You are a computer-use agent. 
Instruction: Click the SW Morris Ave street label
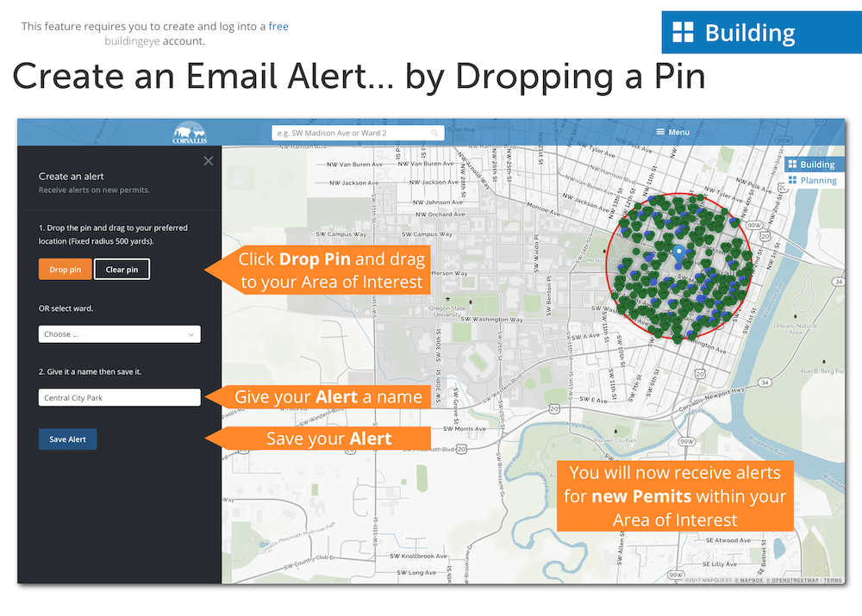click(465, 429)
